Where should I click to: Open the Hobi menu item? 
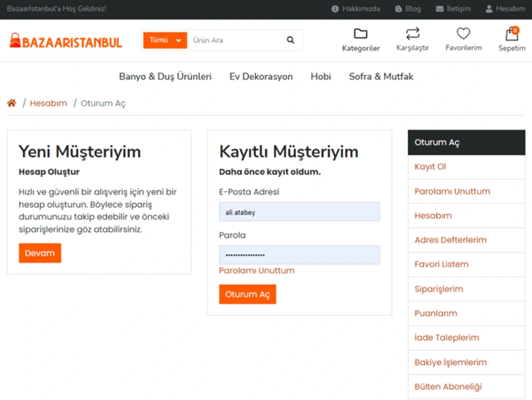(321, 76)
